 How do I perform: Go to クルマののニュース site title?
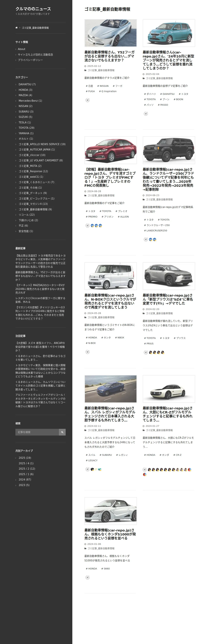point(33,9)
